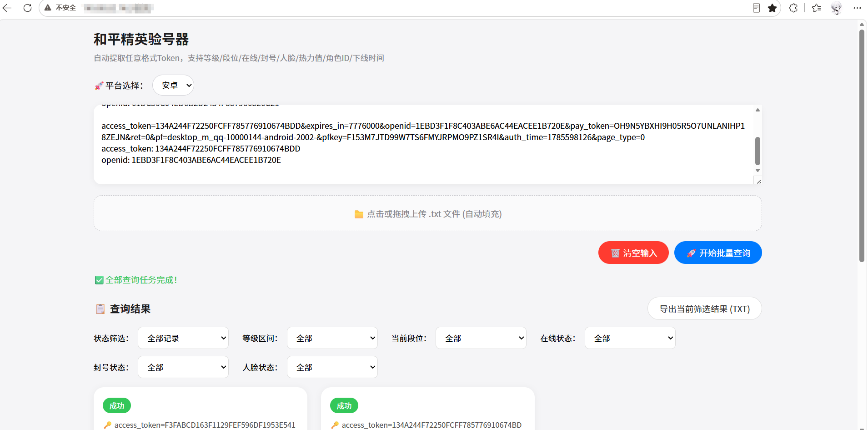Open the favorites list icon
Image resolution: width=868 pixels, height=430 pixels.
pos(817,8)
